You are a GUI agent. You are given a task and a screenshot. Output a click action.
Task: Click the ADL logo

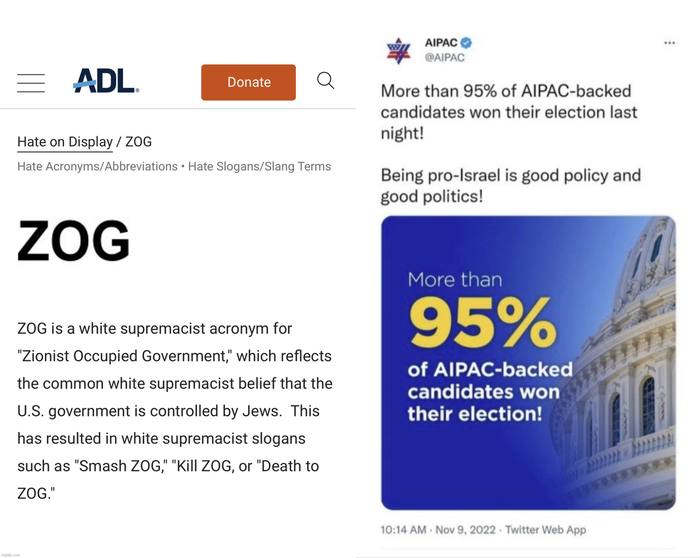click(106, 82)
